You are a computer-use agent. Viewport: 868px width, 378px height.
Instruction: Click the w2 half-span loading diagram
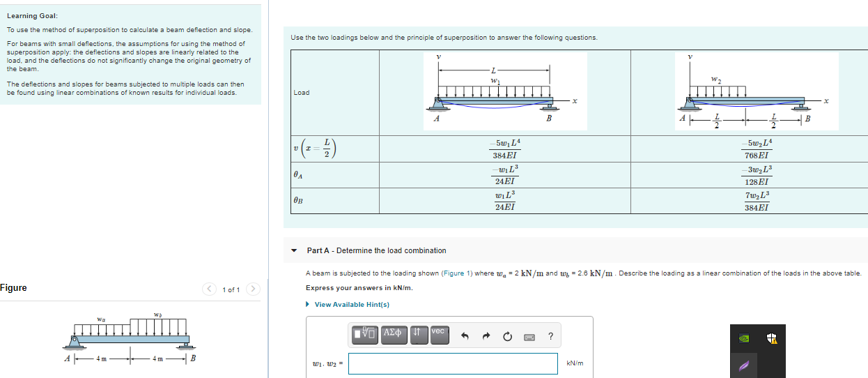coord(755,91)
